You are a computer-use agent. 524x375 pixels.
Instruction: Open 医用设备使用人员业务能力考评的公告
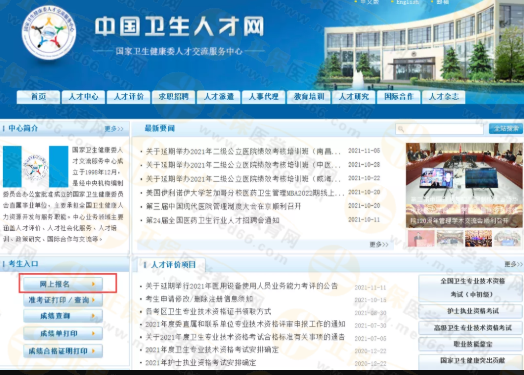pyautogui.click(x=242, y=286)
